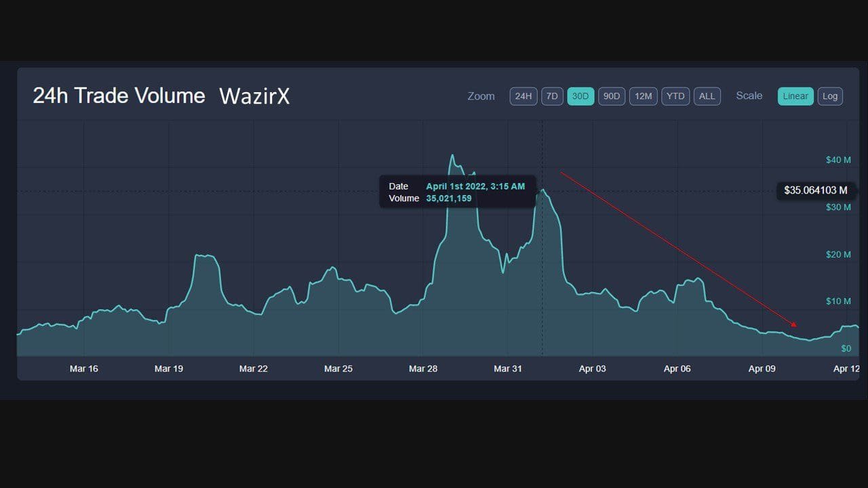The height and width of the screenshot is (488, 868).
Task: Click the tallest peak on the volume chart
Action: [452, 155]
